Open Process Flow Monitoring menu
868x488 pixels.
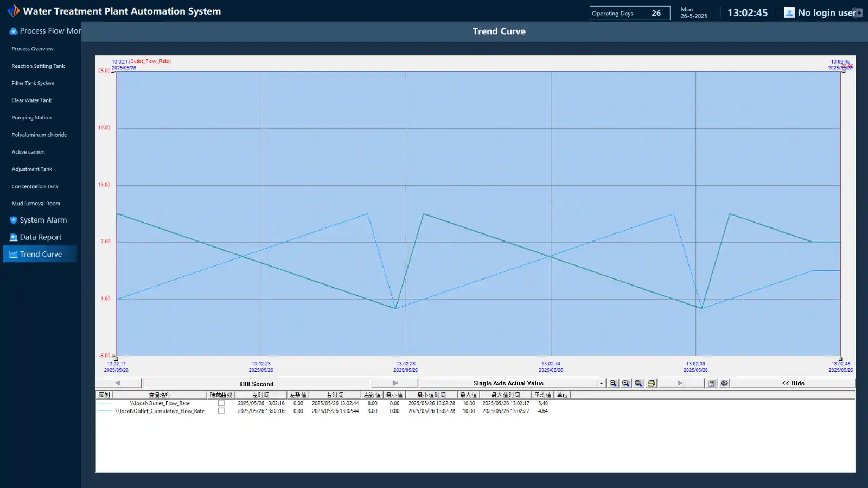click(x=46, y=31)
